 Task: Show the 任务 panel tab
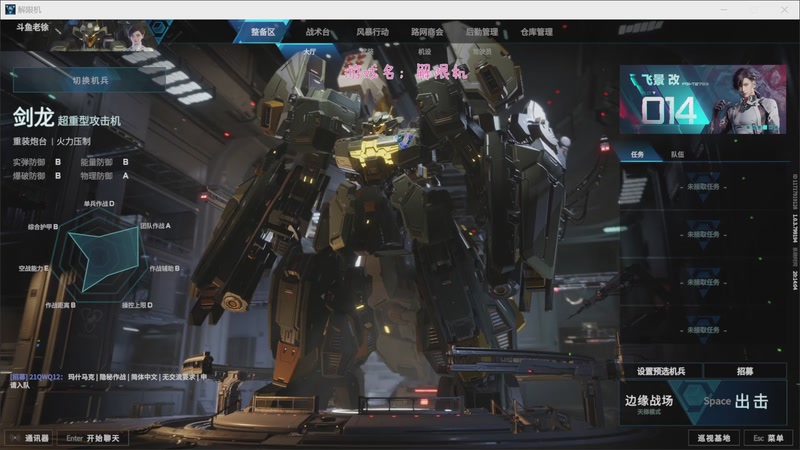click(637, 154)
